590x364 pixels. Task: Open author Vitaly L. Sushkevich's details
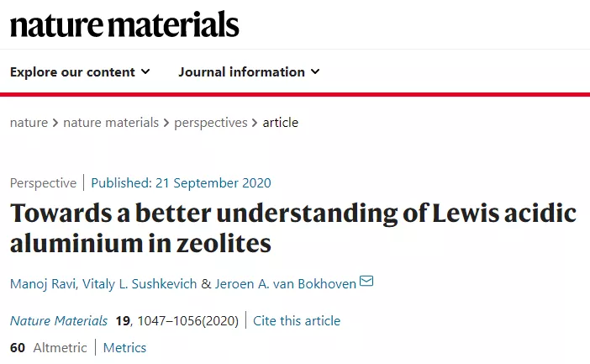(x=140, y=284)
